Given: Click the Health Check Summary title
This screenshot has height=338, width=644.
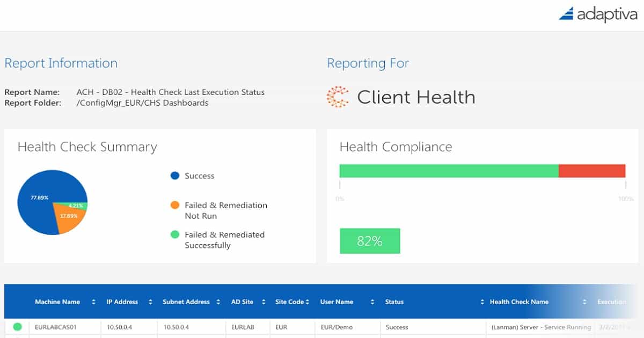Looking at the screenshot, I should (87, 147).
